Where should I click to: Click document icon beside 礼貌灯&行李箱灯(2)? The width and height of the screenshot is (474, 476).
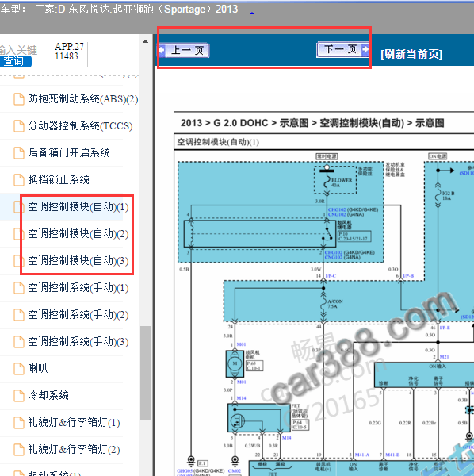19,450
